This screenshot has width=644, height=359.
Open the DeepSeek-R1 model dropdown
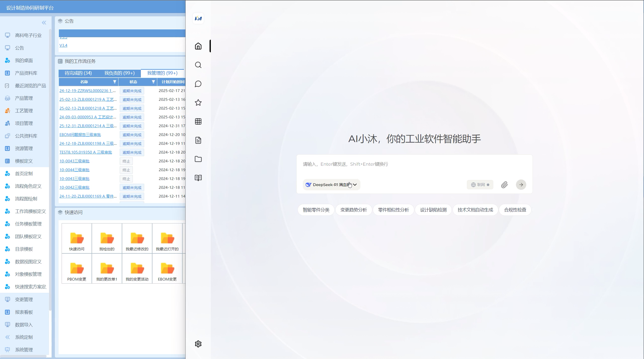point(332,185)
